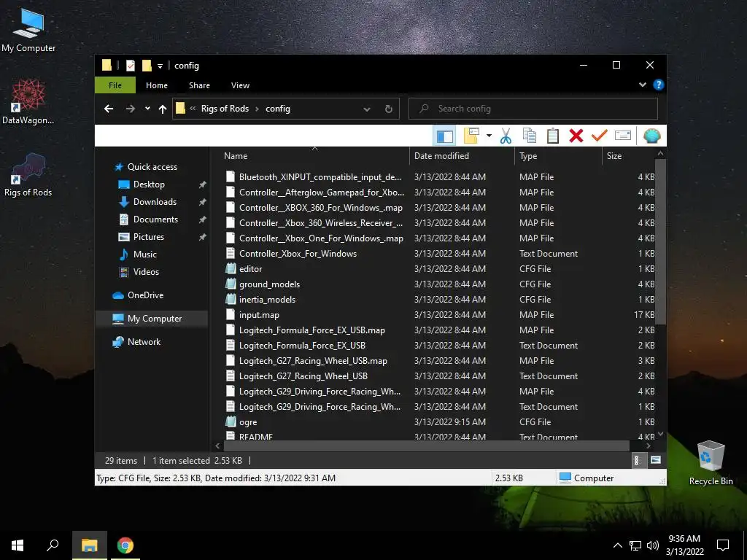The height and width of the screenshot is (560, 747).
Task: Select Network in navigation pane
Action: (144, 342)
